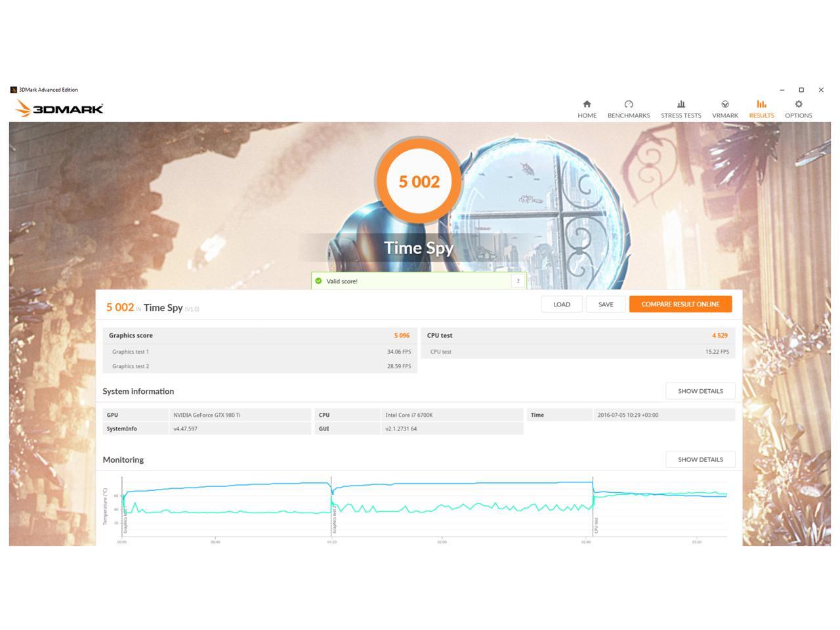
Task: Click the Graphics test 2 row label
Action: pyautogui.click(x=131, y=366)
